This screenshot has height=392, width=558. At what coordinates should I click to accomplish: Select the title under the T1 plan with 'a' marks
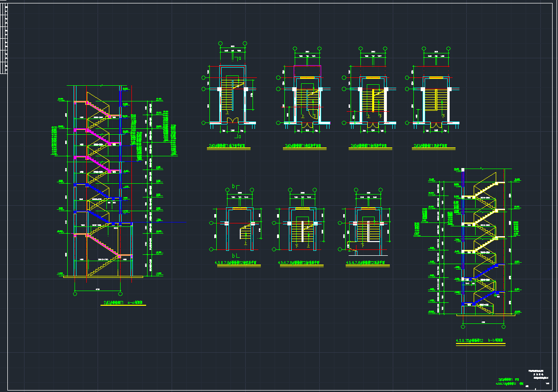[227, 146]
